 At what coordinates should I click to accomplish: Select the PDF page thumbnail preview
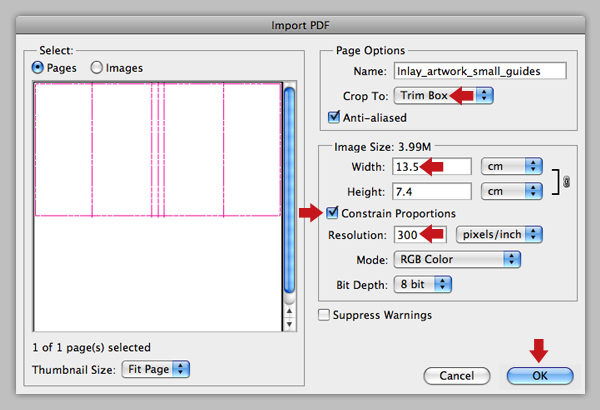[158, 150]
